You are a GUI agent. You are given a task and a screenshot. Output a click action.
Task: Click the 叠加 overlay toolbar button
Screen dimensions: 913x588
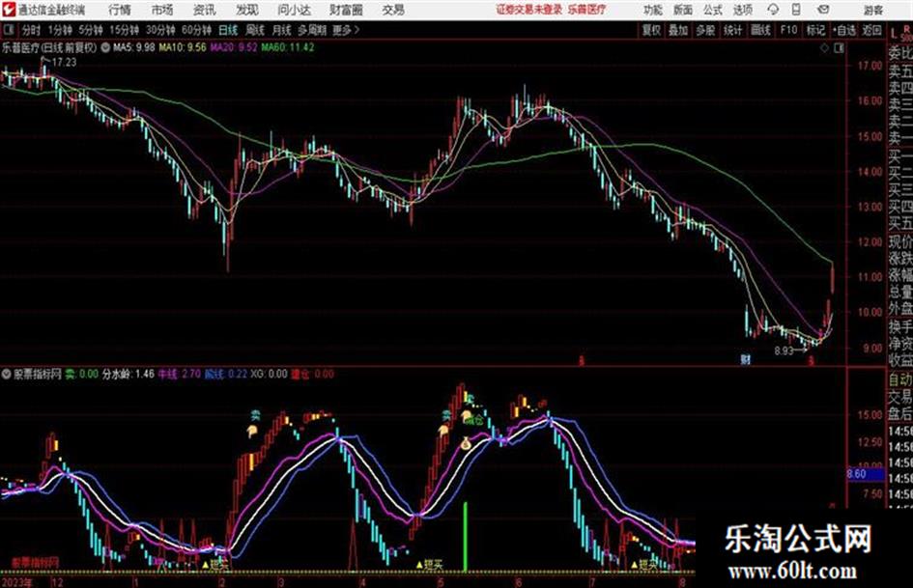678,30
